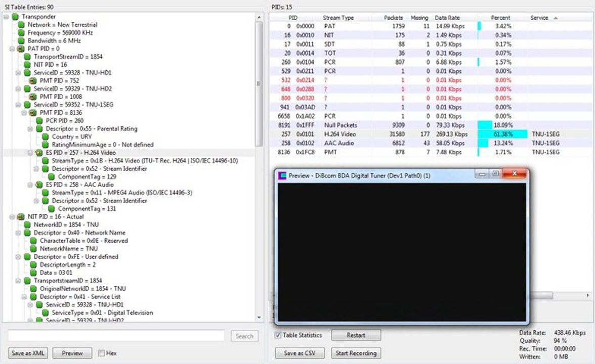This screenshot has width=595, height=364.
Task: Click the icon next to Frequency = 569000 KHz
Action: (x=21, y=32)
